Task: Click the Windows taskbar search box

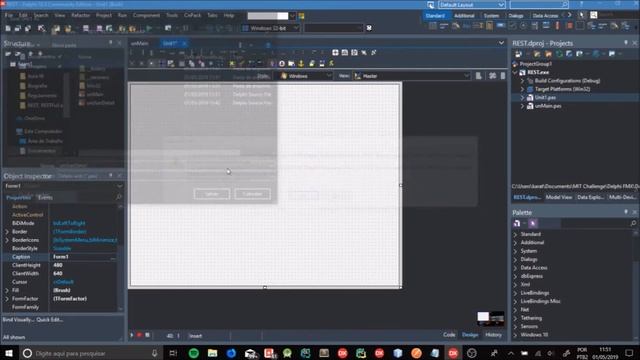Action: pos(91,353)
